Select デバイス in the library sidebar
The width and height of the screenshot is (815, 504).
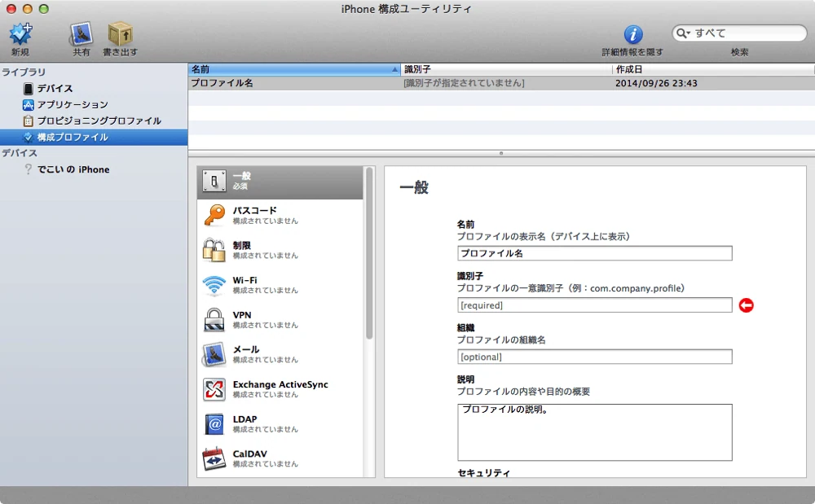click(x=55, y=88)
